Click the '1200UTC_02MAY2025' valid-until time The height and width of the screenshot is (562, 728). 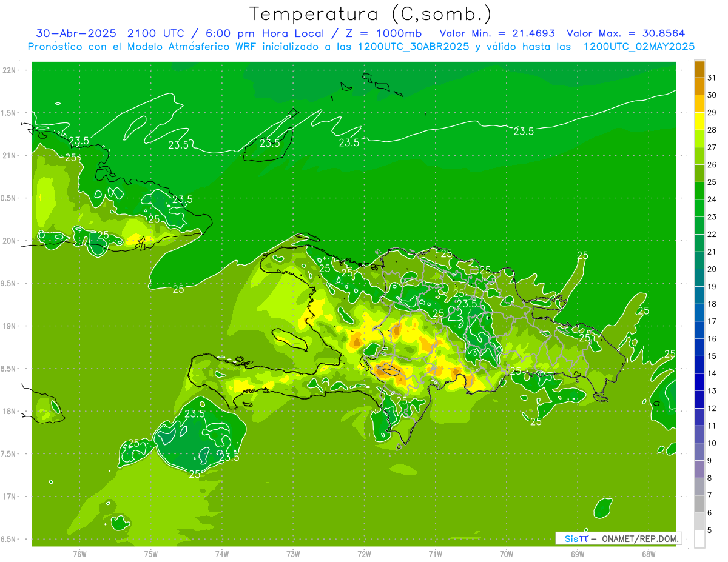pyautogui.click(x=638, y=47)
